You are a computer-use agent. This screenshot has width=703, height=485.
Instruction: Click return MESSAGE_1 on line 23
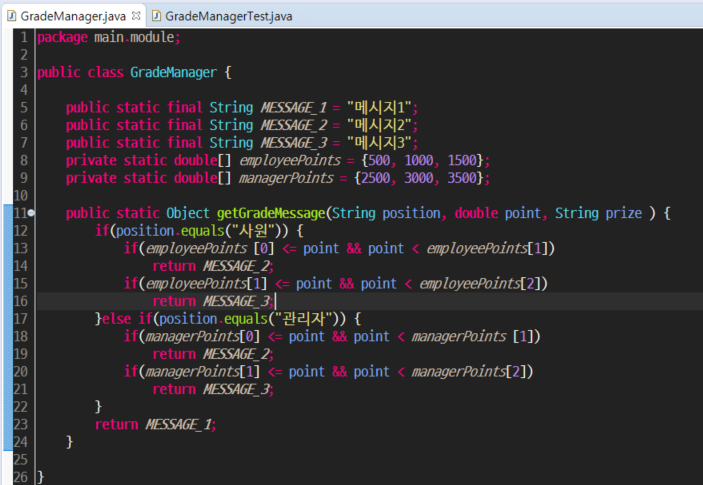[155, 424]
